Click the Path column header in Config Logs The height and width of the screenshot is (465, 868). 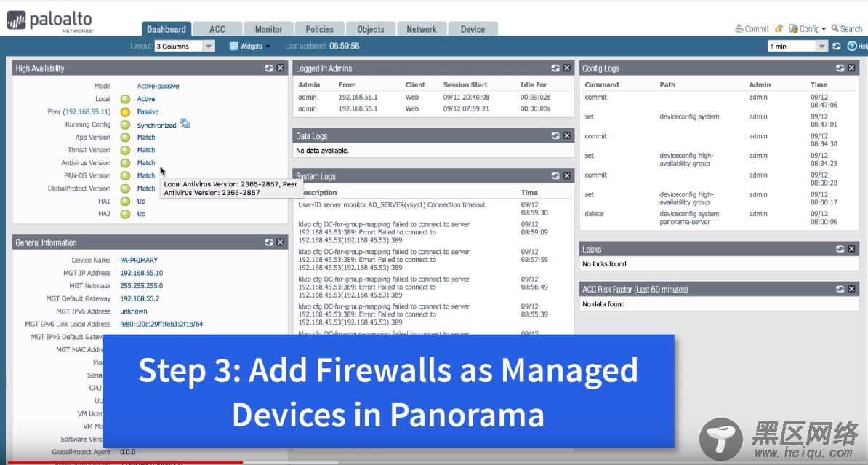coord(667,85)
